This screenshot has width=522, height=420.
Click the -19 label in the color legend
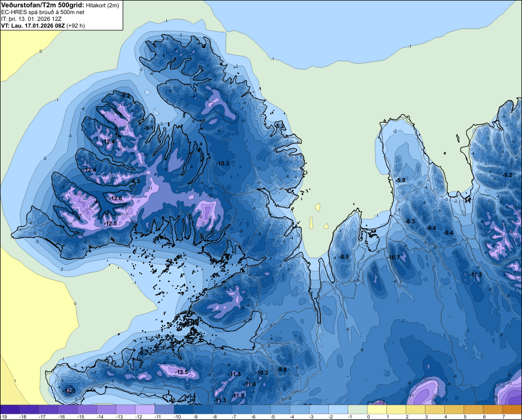click(x=4, y=417)
